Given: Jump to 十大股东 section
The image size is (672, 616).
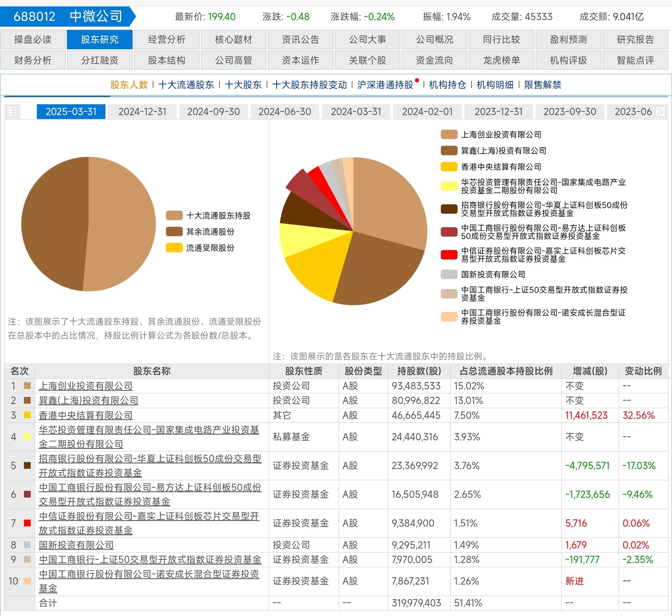Looking at the screenshot, I should click(243, 85).
